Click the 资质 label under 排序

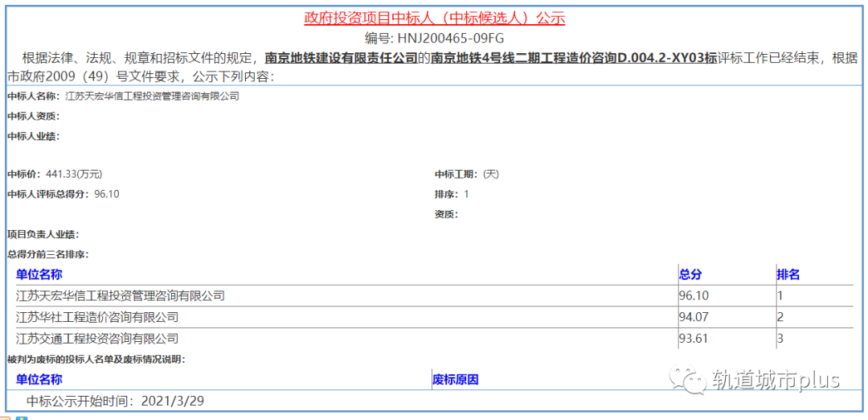point(448,215)
